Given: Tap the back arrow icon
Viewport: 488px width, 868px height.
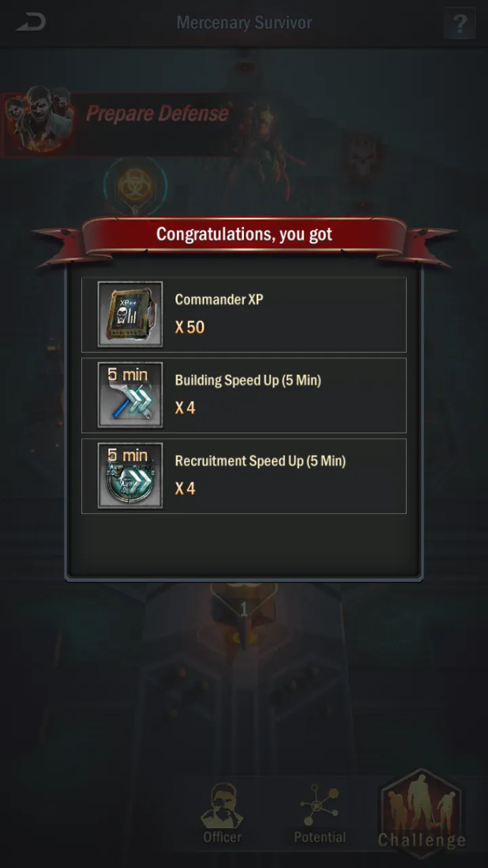Looking at the screenshot, I should click(x=31, y=22).
